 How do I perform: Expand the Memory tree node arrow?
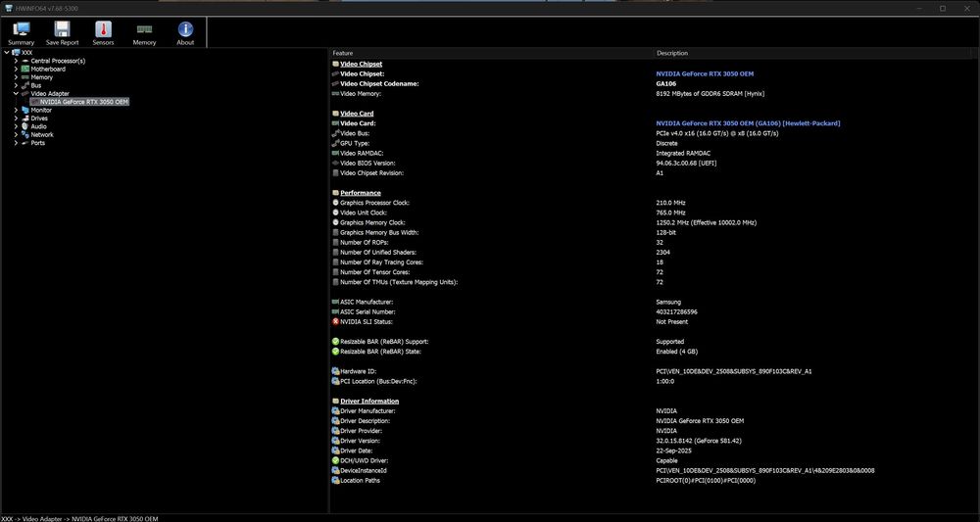[x=16, y=76]
